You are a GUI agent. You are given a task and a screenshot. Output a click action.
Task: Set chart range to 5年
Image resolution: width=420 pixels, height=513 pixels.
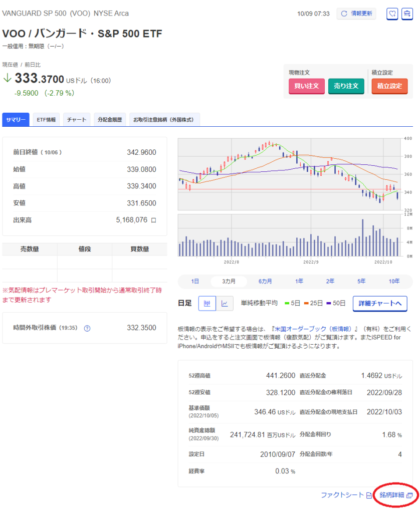point(361,281)
